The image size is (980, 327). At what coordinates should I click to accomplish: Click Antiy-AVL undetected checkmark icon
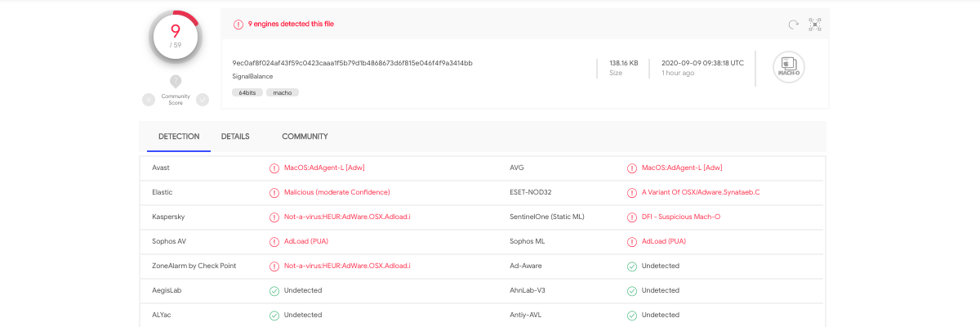tap(632, 315)
